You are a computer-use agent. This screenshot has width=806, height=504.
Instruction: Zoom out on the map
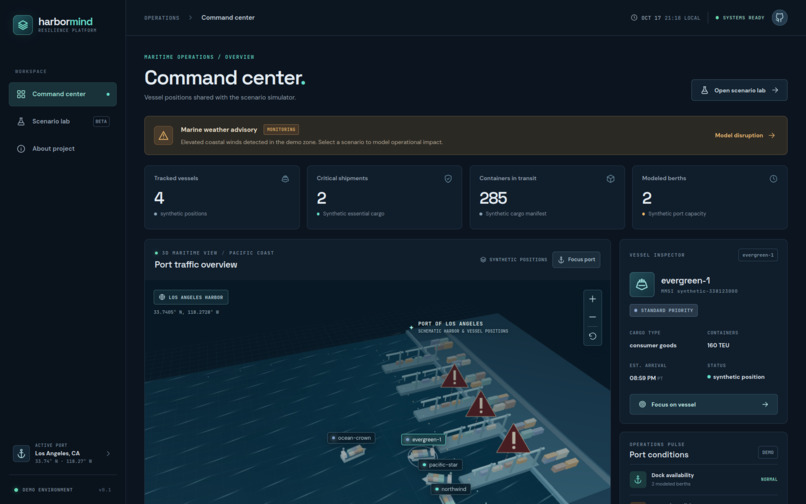coord(593,317)
